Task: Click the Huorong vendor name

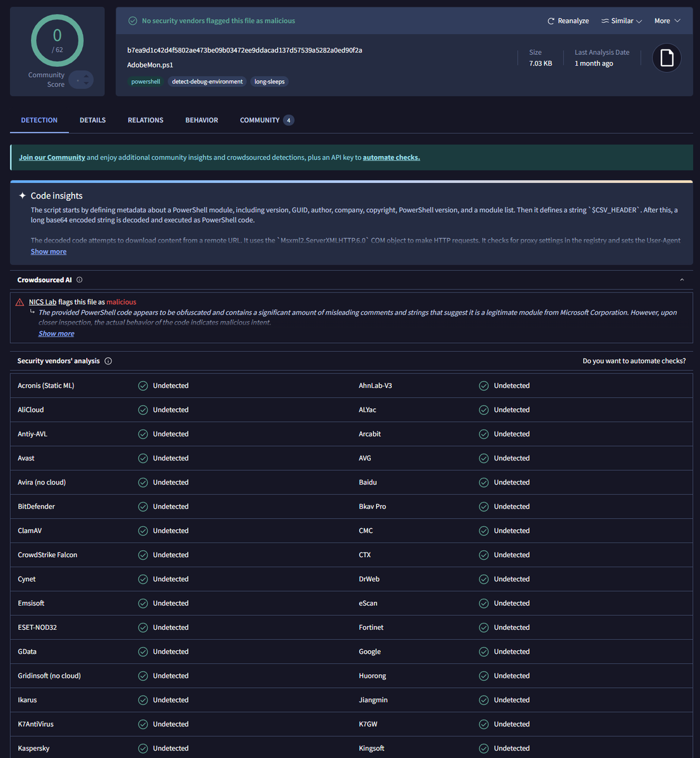Action: coord(372,676)
